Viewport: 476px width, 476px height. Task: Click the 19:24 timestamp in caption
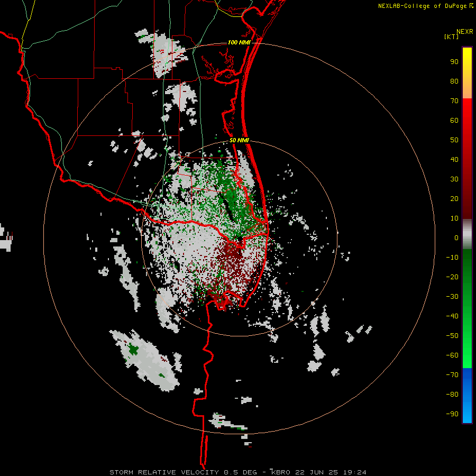(x=354, y=472)
